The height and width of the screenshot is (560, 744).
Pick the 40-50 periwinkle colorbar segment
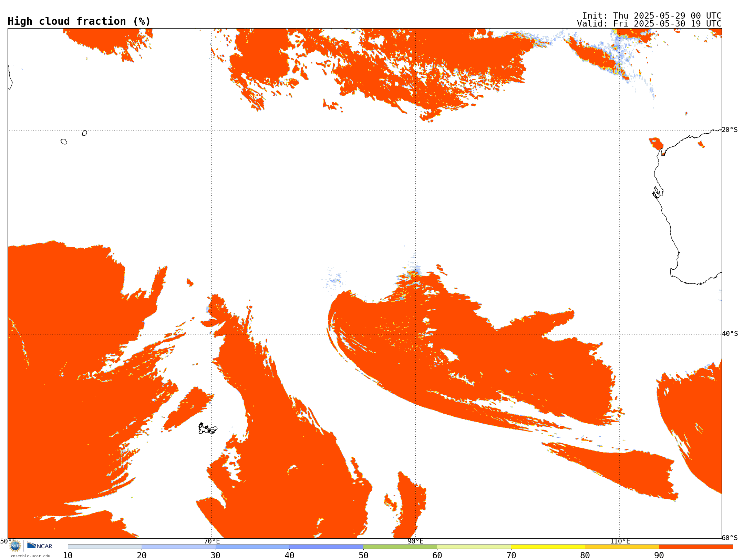(326, 547)
